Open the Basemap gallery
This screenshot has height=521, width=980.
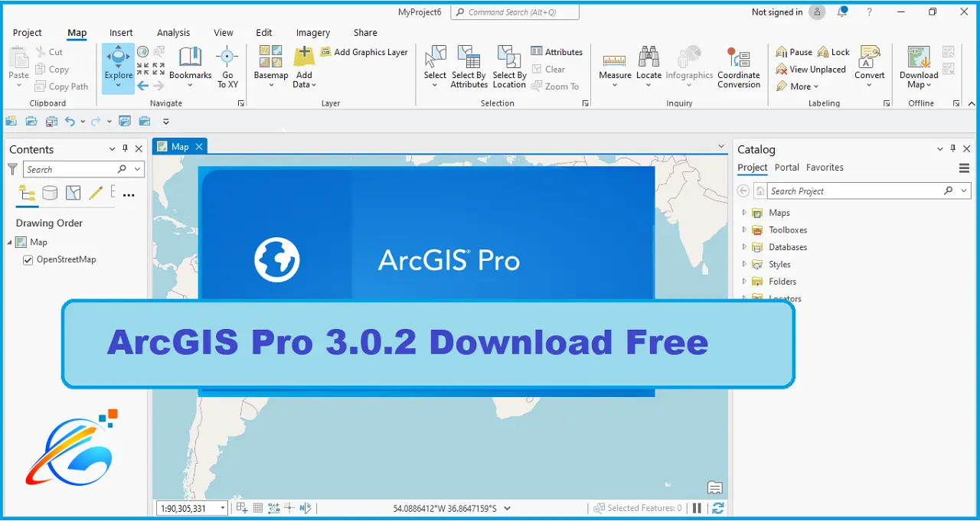pos(270,67)
